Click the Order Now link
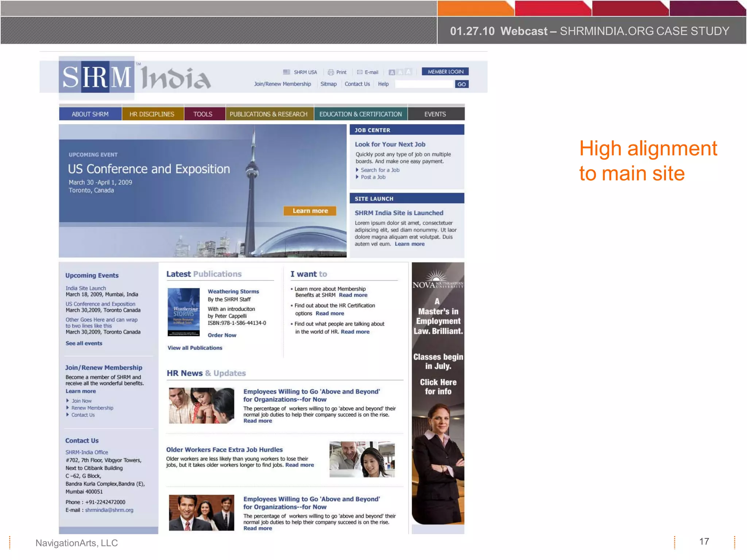Image resolution: width=747 pixels, height=560 pixels. coord(222,335)
